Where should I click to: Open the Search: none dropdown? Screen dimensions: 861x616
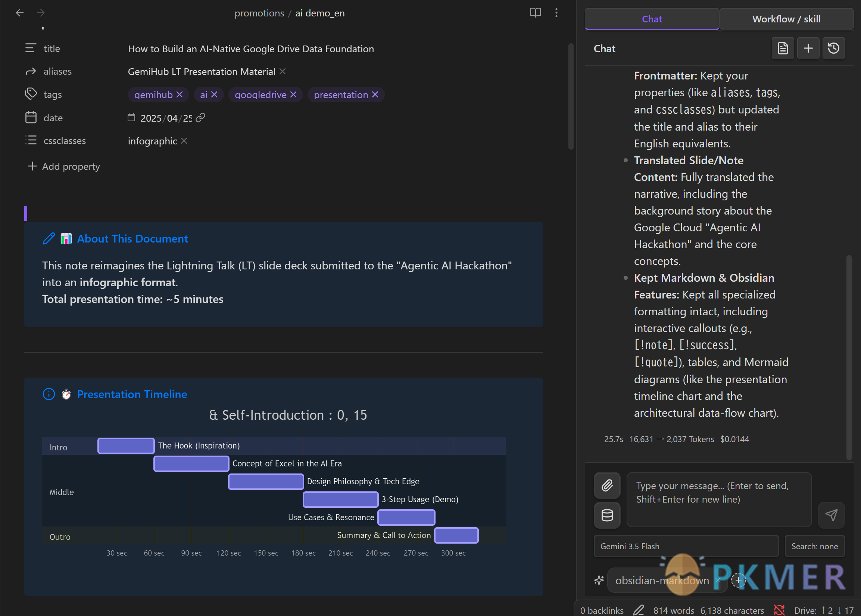814,546
